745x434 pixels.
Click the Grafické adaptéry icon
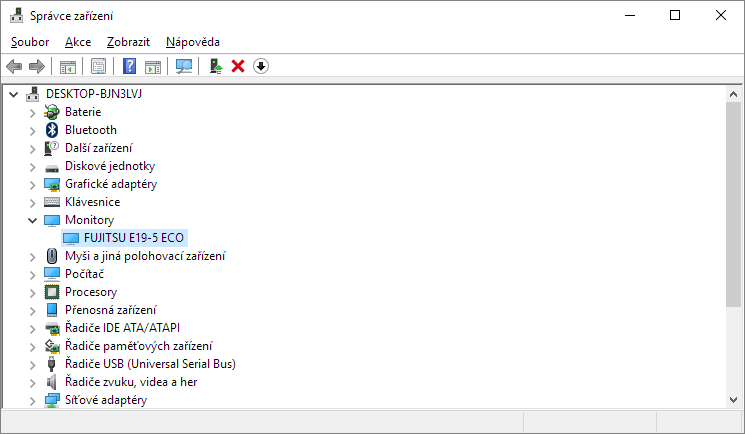click(52, 184)
